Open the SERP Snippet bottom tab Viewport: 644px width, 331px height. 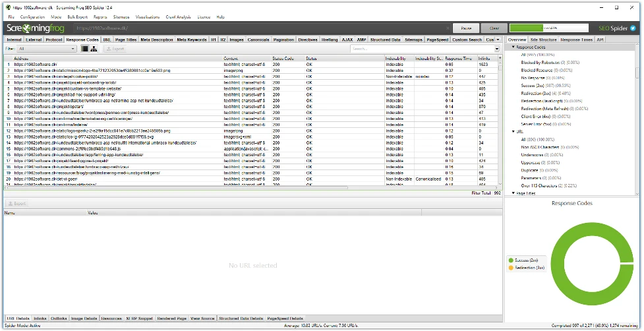coord(139,318)
